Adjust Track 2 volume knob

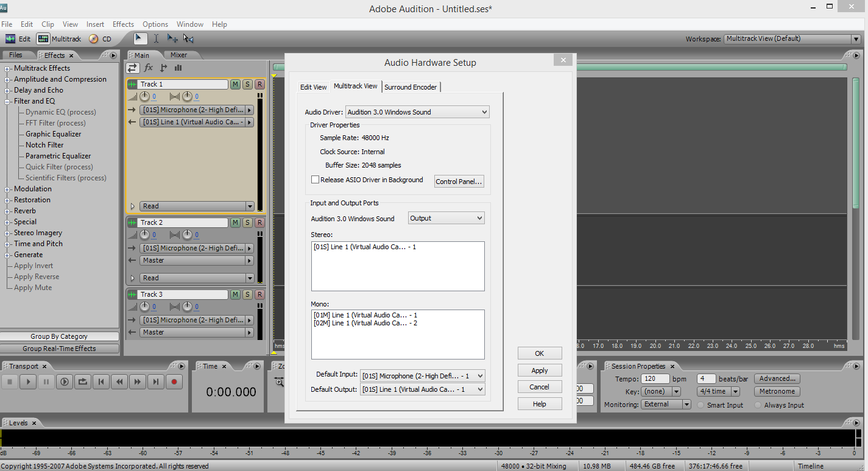(x=144, y=235)
